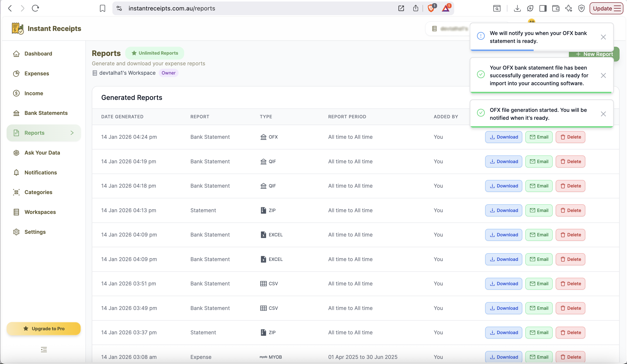Click the share icon in address bar

coord(416,8)
